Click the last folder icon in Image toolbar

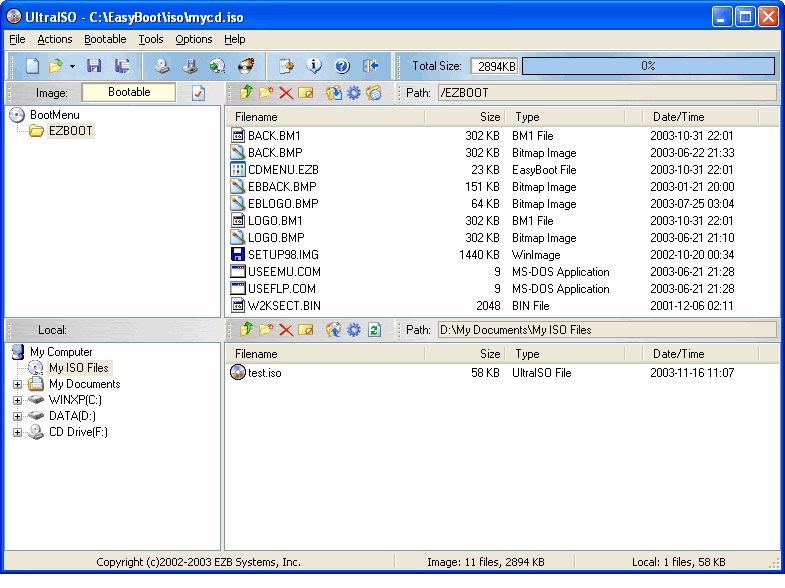click(x=373, y=93)
